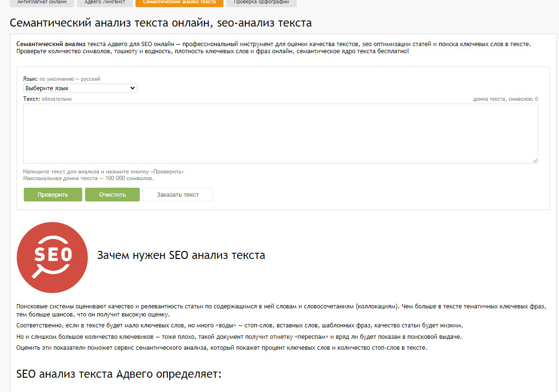
Task: Click the Зачем нужен SEO анализ текста heading
Action: (181, 256)
